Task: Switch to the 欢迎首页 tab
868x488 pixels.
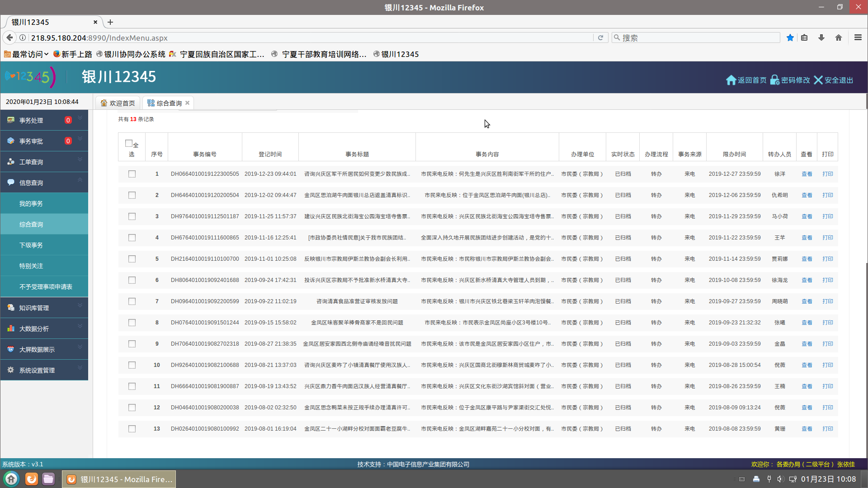Action: [x=118, y=103]
